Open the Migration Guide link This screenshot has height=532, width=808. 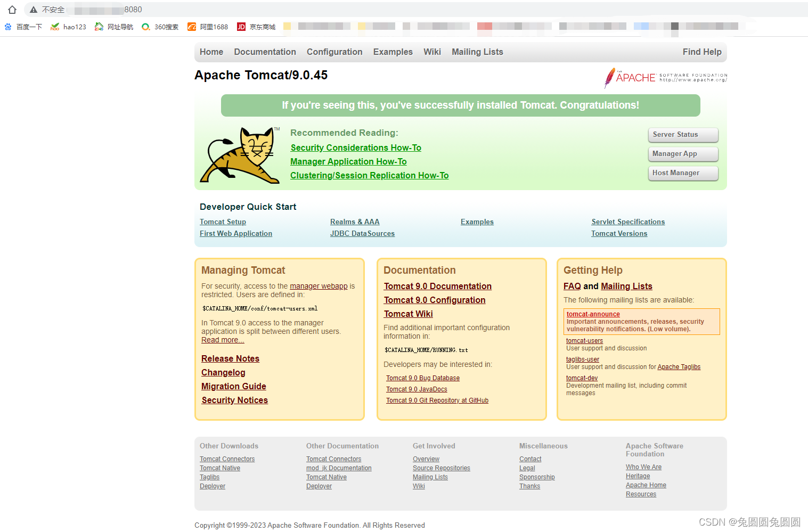coord(233,386)
